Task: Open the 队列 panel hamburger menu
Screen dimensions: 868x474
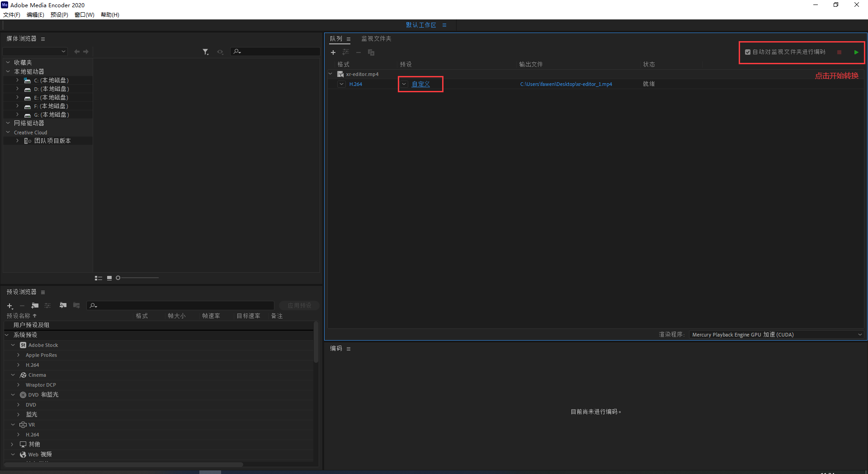Action: click(349, 39)
